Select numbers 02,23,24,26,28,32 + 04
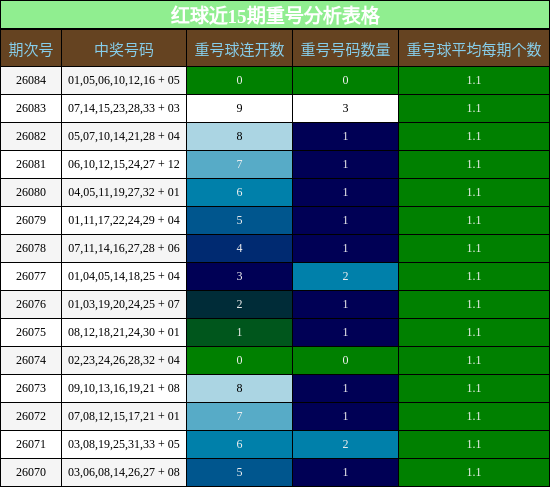550x487 pixels. point(124,360)
